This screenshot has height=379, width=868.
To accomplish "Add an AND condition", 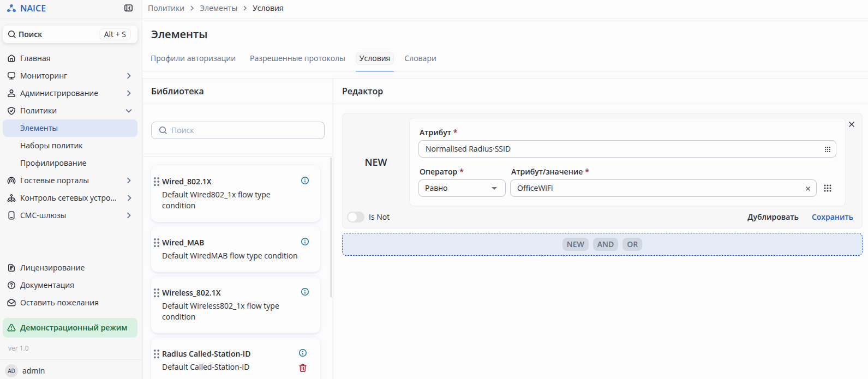I will click(605, 244).
